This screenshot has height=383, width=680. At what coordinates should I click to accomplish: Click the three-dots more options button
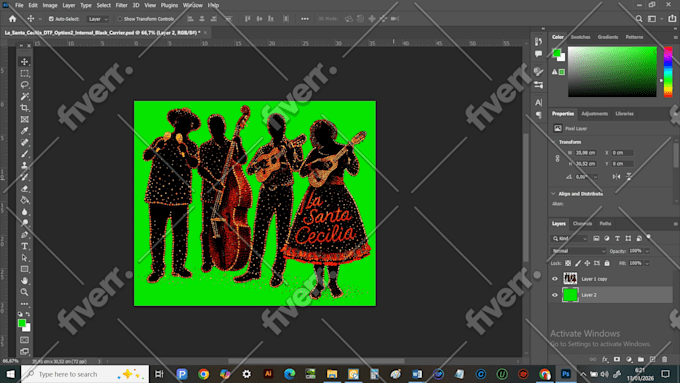point(305,19)
